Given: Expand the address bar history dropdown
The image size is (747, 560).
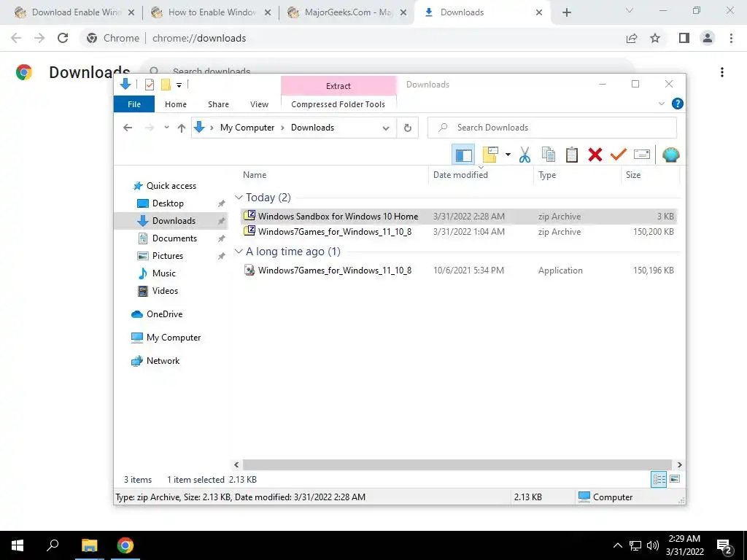Looking at the screenshot, I should click(x=386, y=128).
